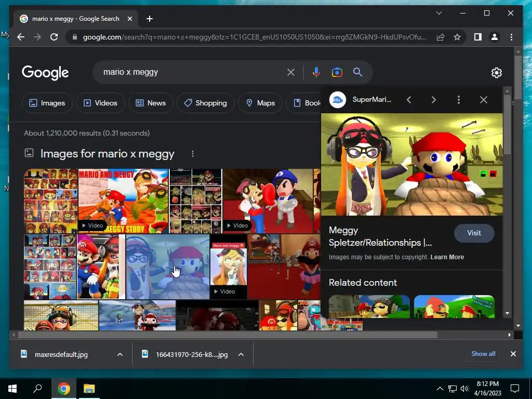Open downloaded maxresdefault.jpg file
Viewport: 532px width, 399px height.
[x=61, y=354]
